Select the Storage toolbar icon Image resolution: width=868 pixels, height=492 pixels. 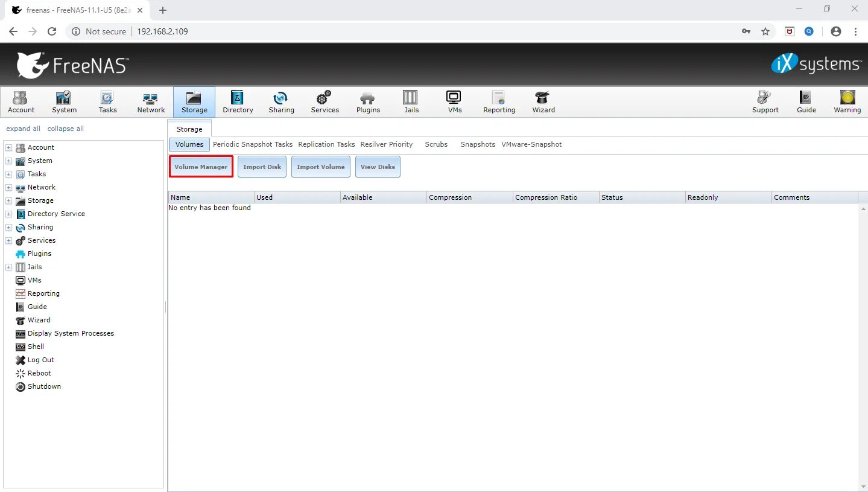click(194, 101)
